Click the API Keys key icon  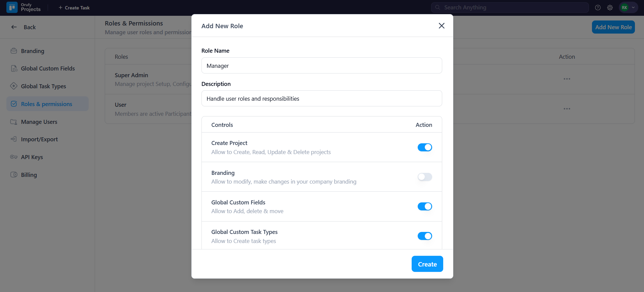(x=14, y=157)
